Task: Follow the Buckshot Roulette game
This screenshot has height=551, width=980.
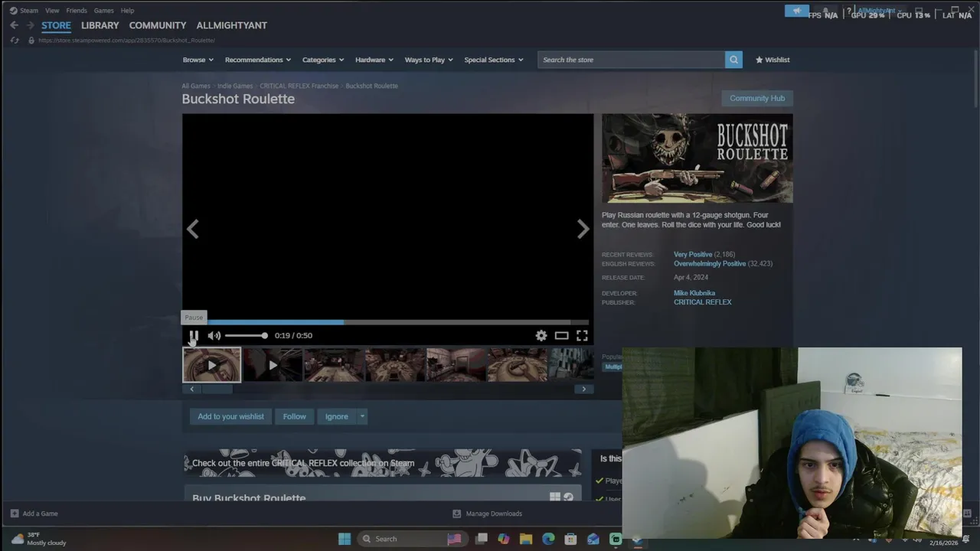Action: [x=294, y=416]
